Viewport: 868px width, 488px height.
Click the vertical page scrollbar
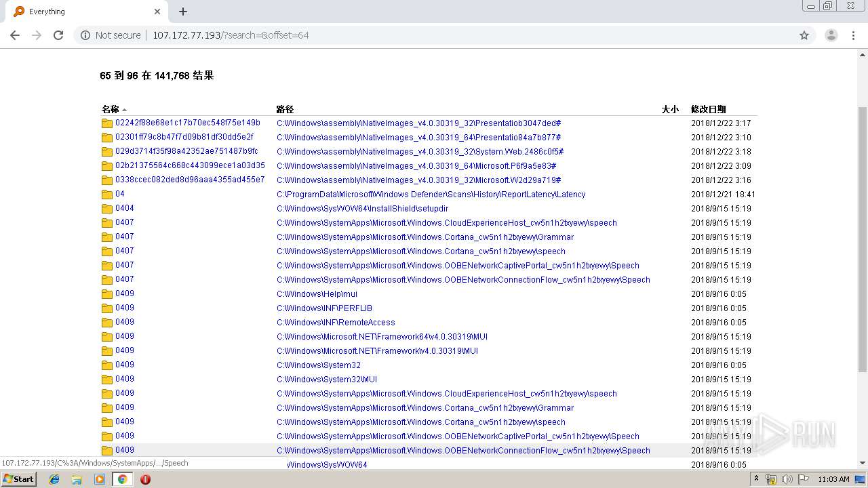(863, 239)
